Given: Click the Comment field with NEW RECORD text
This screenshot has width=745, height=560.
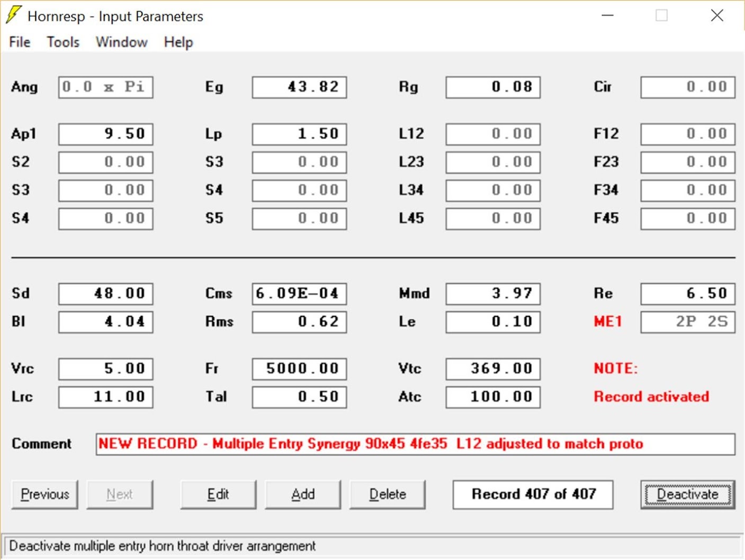Looking at the screenshot, I should [x=416, y=444].
